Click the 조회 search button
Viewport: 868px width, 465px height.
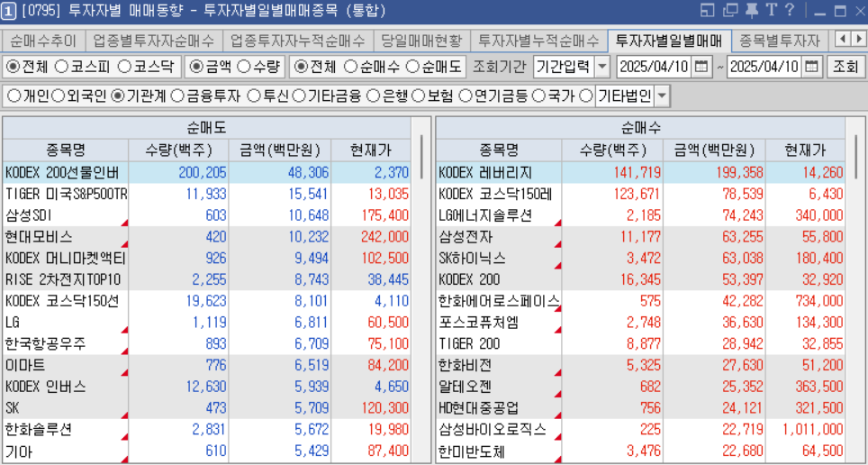pos(845,67)
